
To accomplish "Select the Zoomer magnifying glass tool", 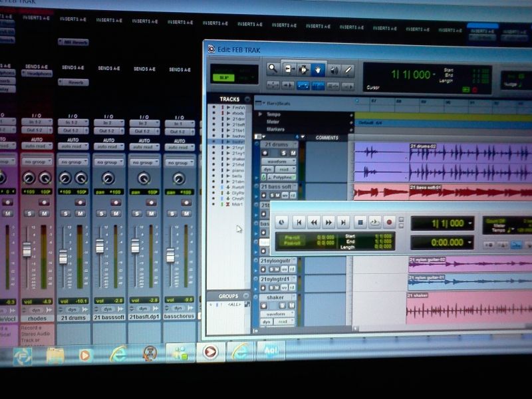I will click(272, 68).
